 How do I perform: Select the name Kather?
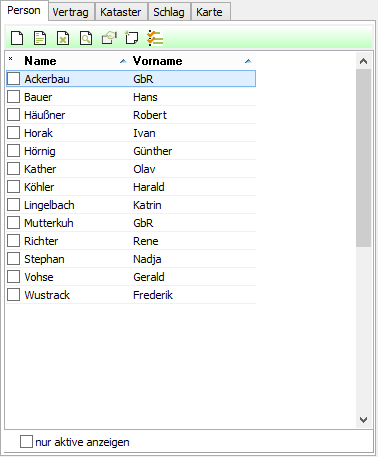tap(40, 169)
